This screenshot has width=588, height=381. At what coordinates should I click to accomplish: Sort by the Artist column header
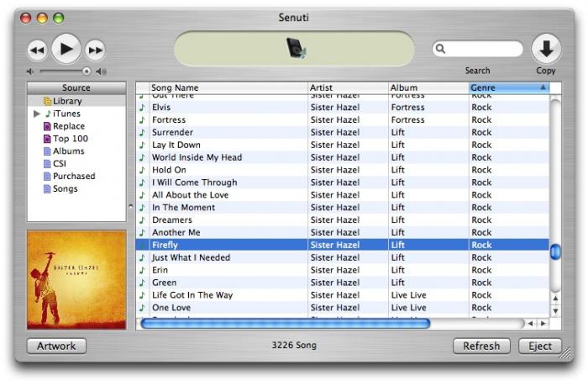(x=346, y=87)
